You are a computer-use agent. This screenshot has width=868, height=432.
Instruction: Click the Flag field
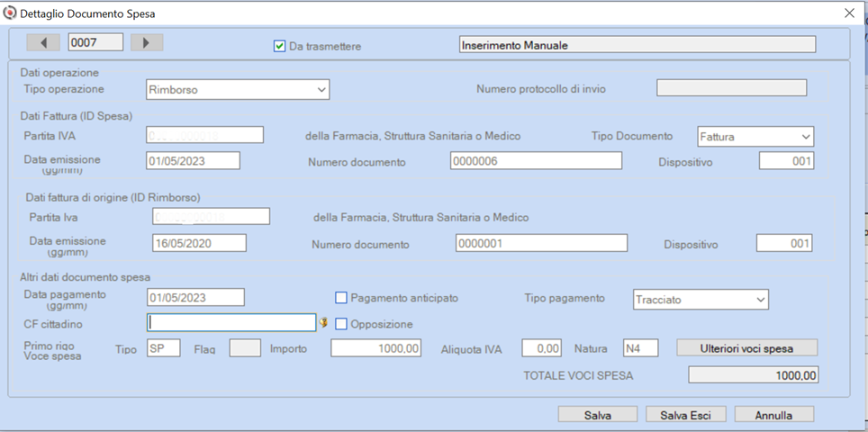click(245, 348)
